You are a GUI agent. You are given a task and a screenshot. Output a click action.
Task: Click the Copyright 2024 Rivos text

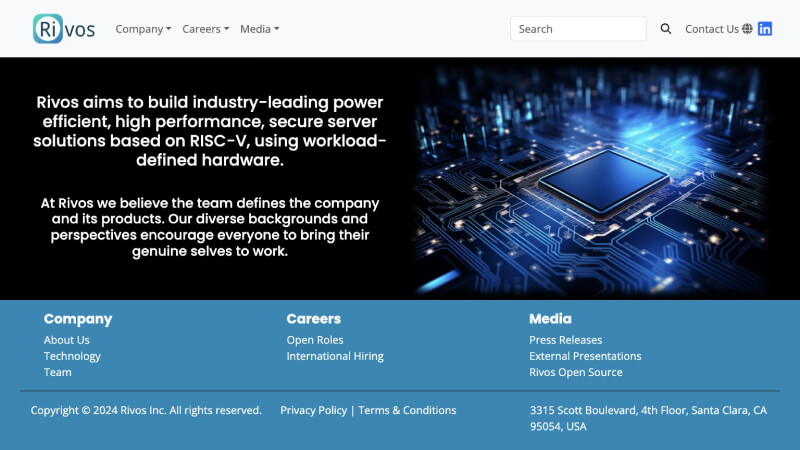146,410
